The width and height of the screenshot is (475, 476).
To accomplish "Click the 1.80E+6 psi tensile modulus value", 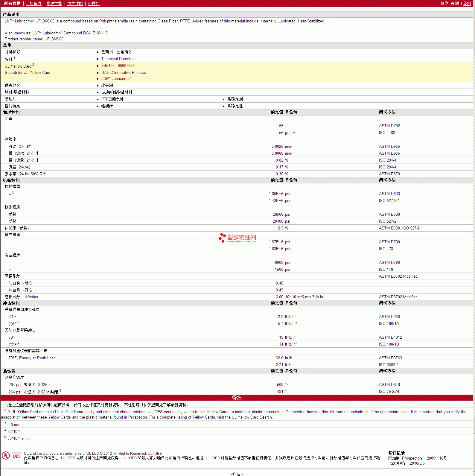I will tap(279, 194).
